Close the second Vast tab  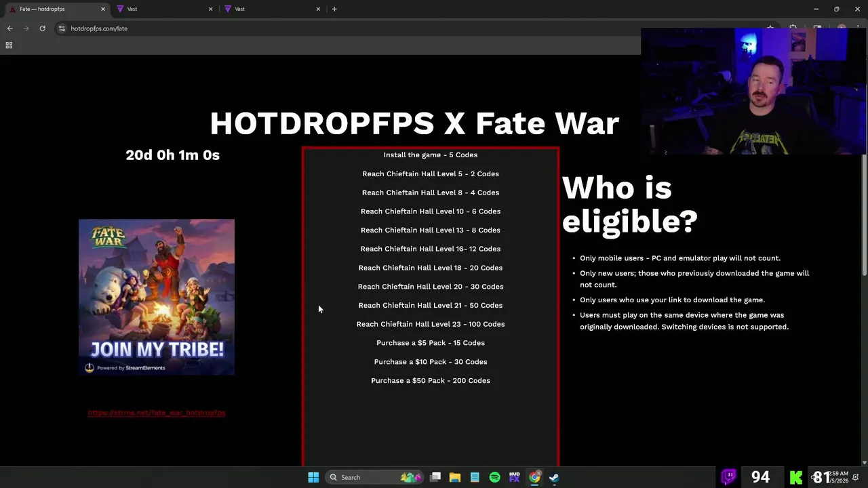pyautogui.click(x=318, y=9)
